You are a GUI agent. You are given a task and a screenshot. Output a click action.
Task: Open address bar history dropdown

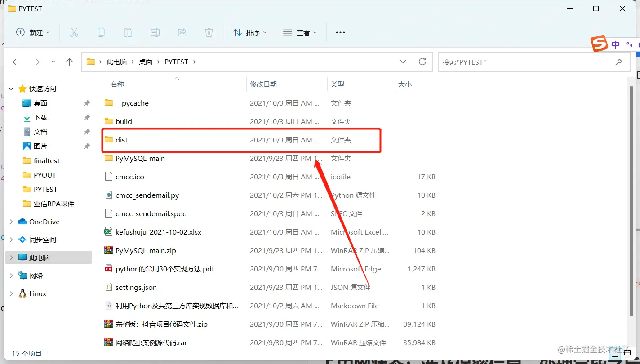(x=403, y=62)
